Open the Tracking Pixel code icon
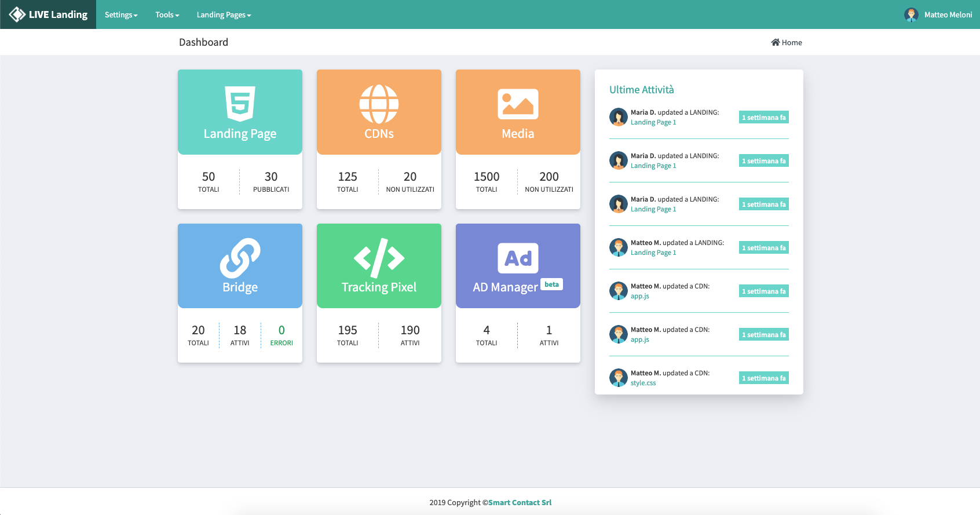The image size is (980, 515). tap(379, 258)
